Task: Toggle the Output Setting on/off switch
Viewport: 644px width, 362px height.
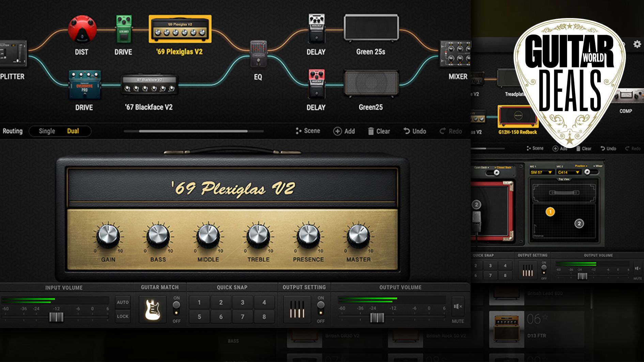Action: [321, 308]
